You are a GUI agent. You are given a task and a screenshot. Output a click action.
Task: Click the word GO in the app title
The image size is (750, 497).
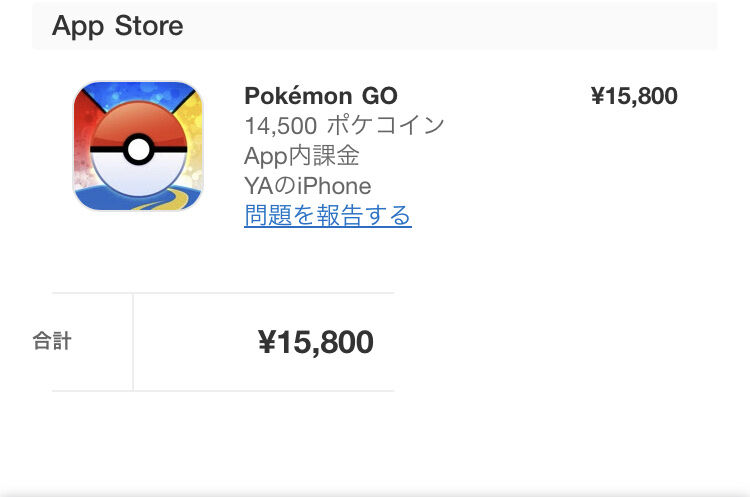tap(380, 96)
